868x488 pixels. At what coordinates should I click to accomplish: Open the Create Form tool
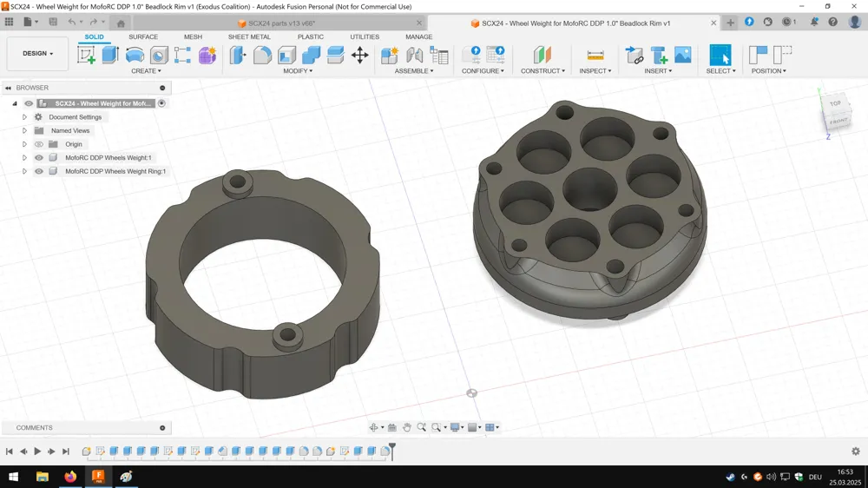click(207, 55)
